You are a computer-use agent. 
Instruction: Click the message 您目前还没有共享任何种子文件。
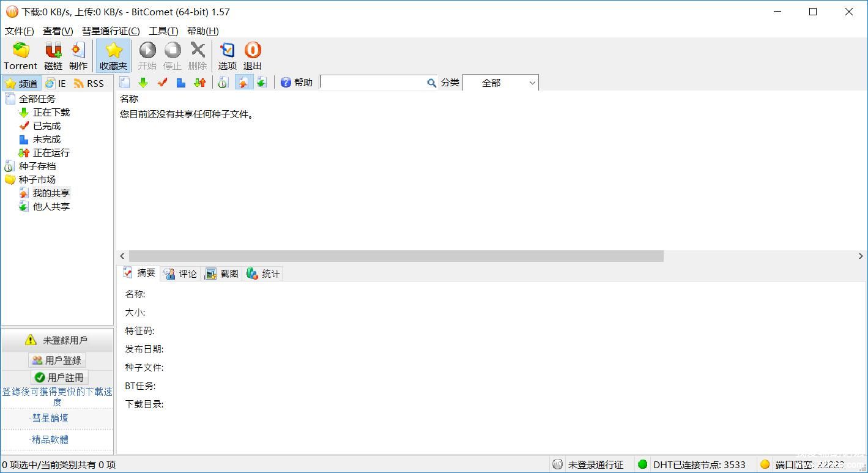click(x=187, y=114)
